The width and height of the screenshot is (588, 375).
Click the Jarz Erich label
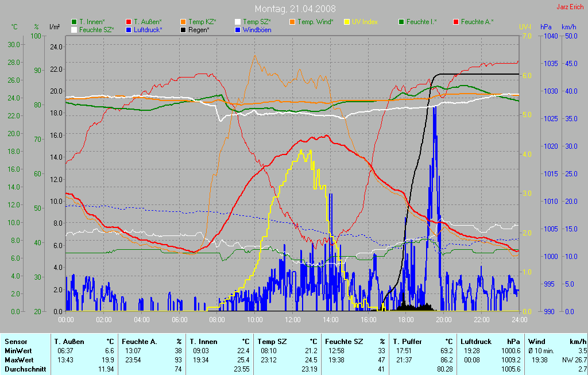(571, 7)
